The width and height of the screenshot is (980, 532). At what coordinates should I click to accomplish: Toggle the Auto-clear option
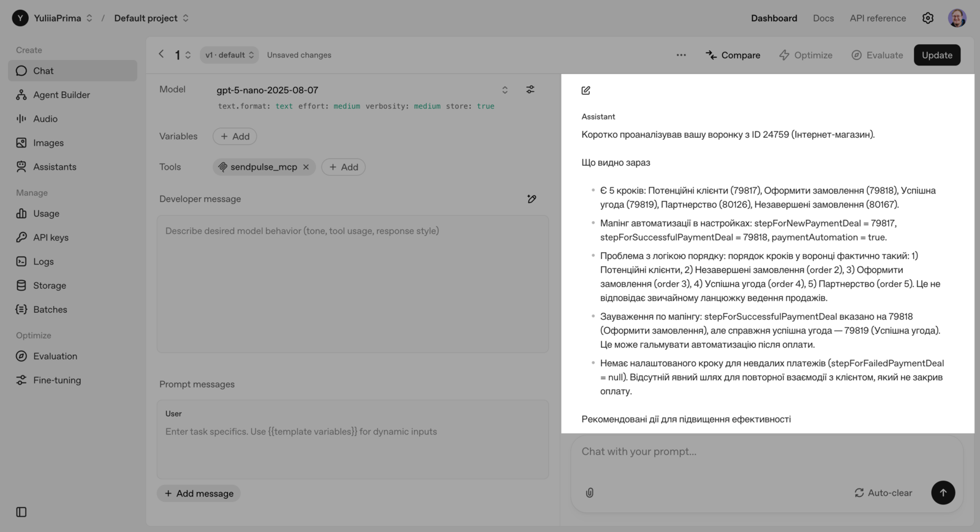pos(883,493)
